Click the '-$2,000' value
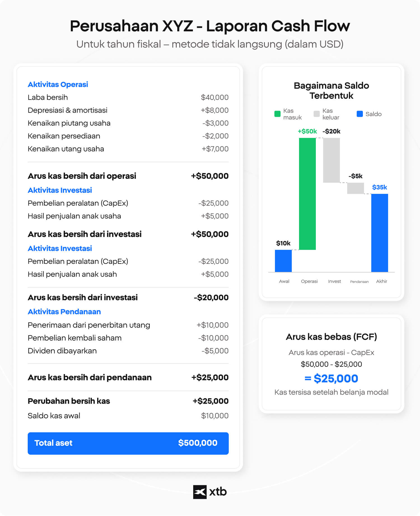Screen dimensions: 420x516 (x=215, y=136)
